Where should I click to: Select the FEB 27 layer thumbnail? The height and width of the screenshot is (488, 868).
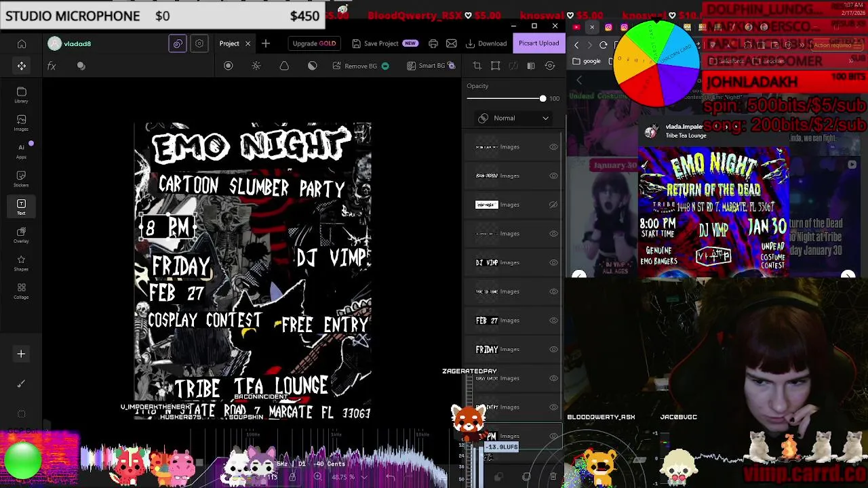point(487,321)
